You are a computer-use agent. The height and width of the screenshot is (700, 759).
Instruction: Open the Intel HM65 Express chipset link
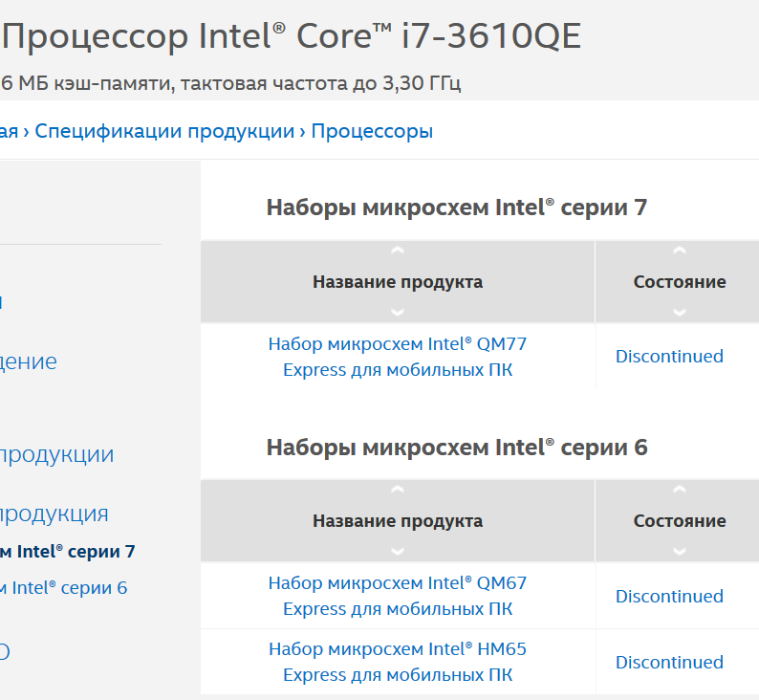(398, 662)
